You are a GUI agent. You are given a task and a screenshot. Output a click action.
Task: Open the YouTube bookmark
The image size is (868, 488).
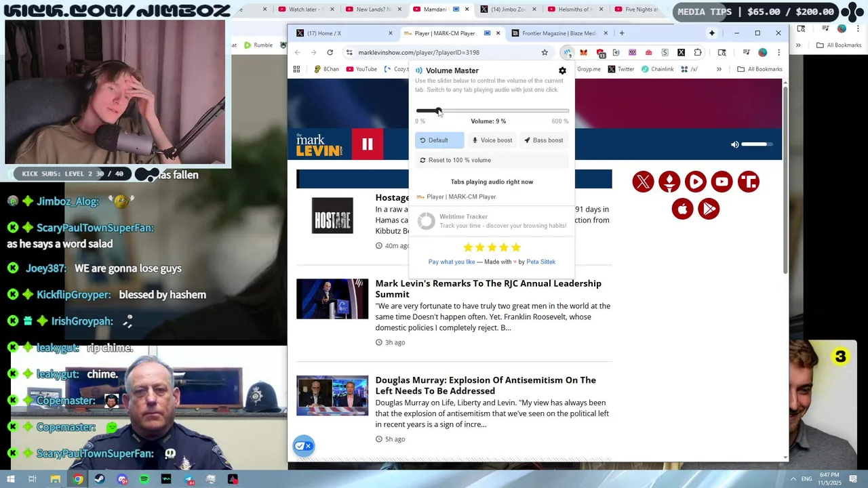coord(361,69)
